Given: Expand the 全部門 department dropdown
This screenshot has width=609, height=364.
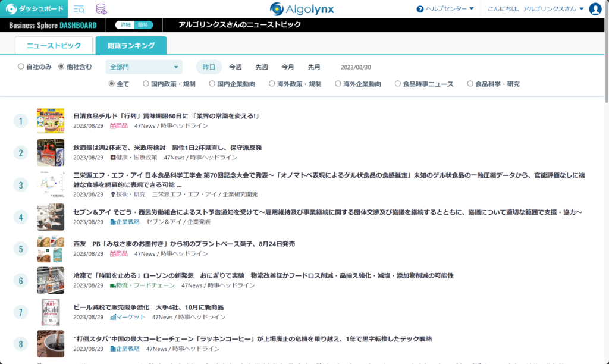Looking at the screenshot, I should [x=144, y=67].
